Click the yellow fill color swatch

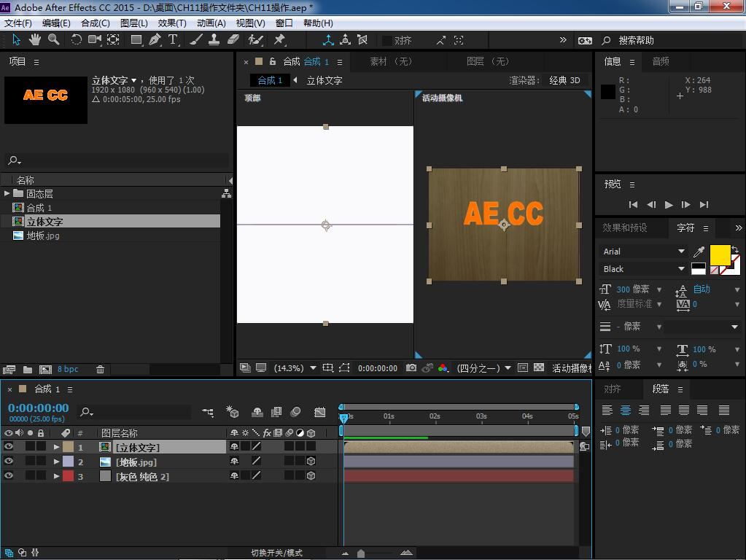(720, 255)
